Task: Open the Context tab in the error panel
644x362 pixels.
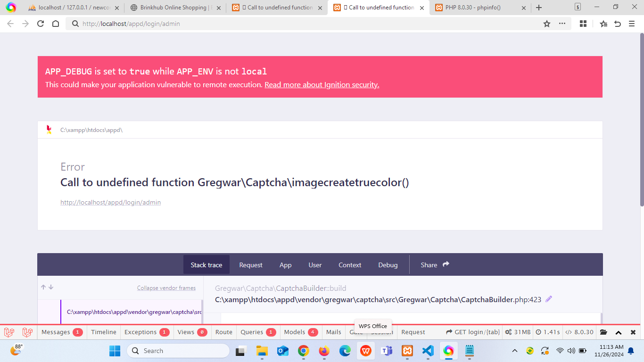Action: tap(350, 265)
